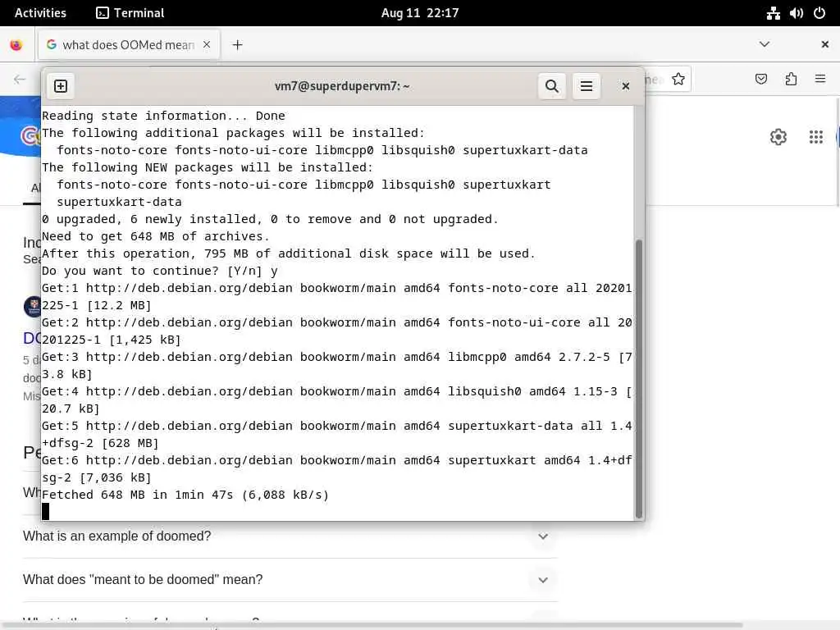Viewport: 840px width, 630px height.
Task: Open the network status icon
Action: (x=773, y=13)
